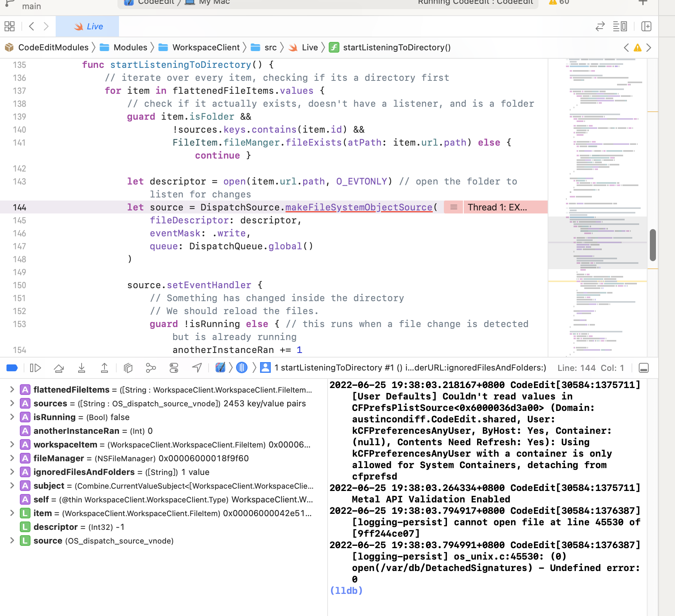This screenshot has width=675, height=616.
Task: Click the editor vertical scrollbar thumb
Action: pos(653,245)
